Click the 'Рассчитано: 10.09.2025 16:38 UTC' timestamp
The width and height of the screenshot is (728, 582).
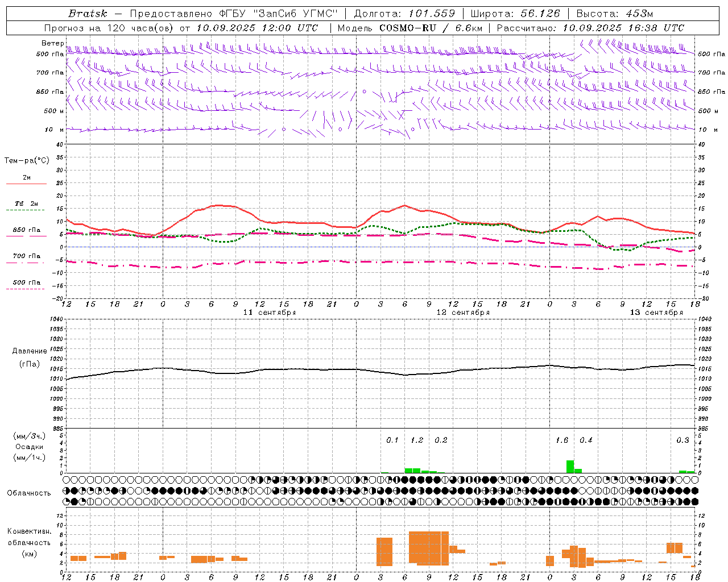click(590, 28)
